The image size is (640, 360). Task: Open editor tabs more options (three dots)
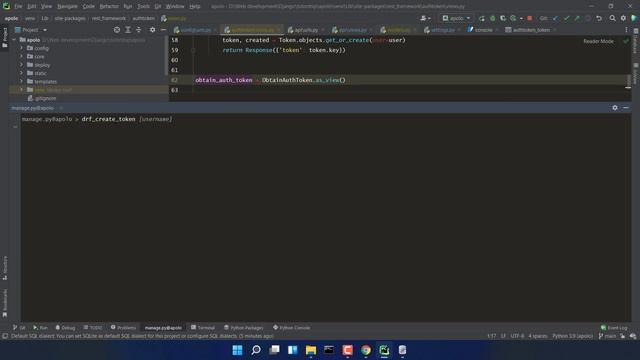pyautogui.click(x=626, y=30)
